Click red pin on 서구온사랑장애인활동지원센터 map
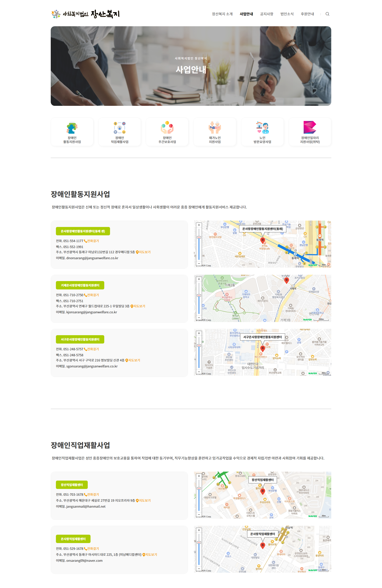This screenshot has height=588, width=382. pos(263,348)
